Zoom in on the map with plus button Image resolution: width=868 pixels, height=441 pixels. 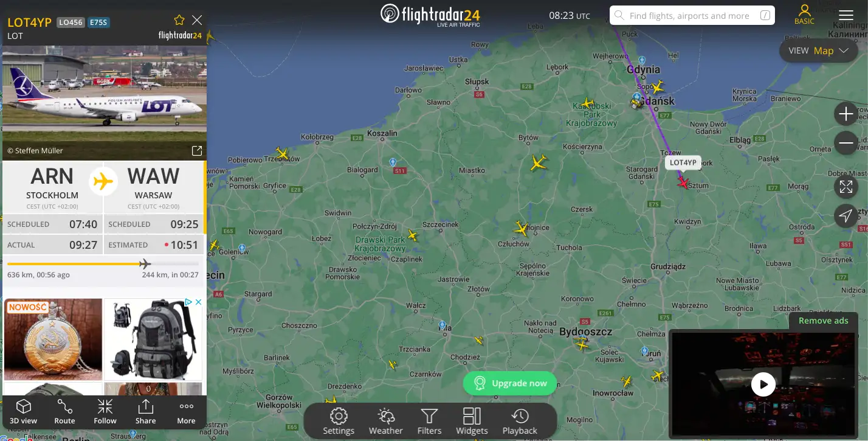[846, 114]
